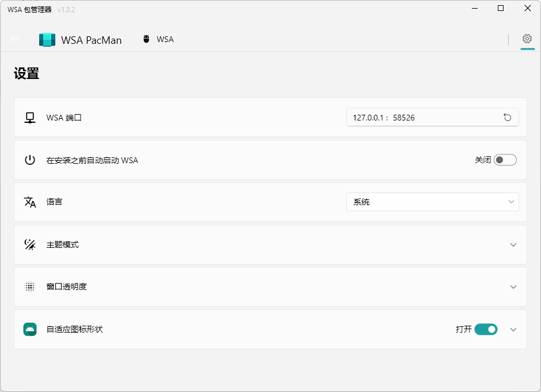541x392 pixels.
Task: Click the WSA 包管理器 window title
Action: pos(29,10)
